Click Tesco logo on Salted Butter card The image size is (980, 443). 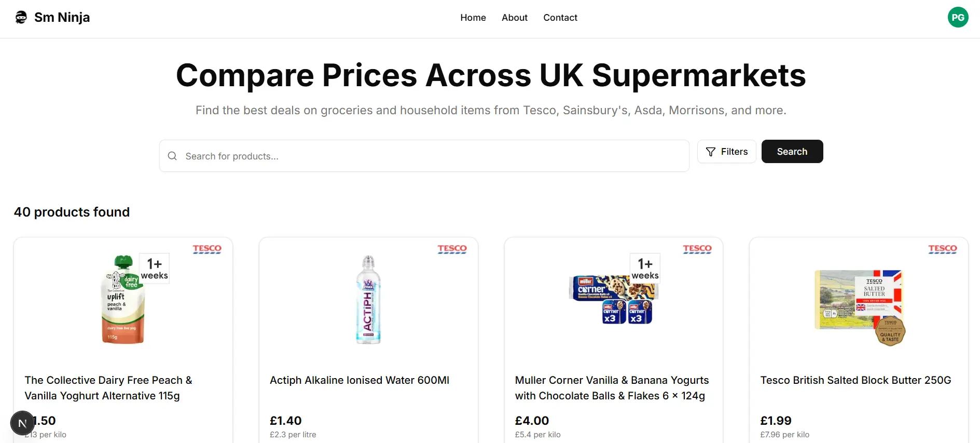click(942, 249)
